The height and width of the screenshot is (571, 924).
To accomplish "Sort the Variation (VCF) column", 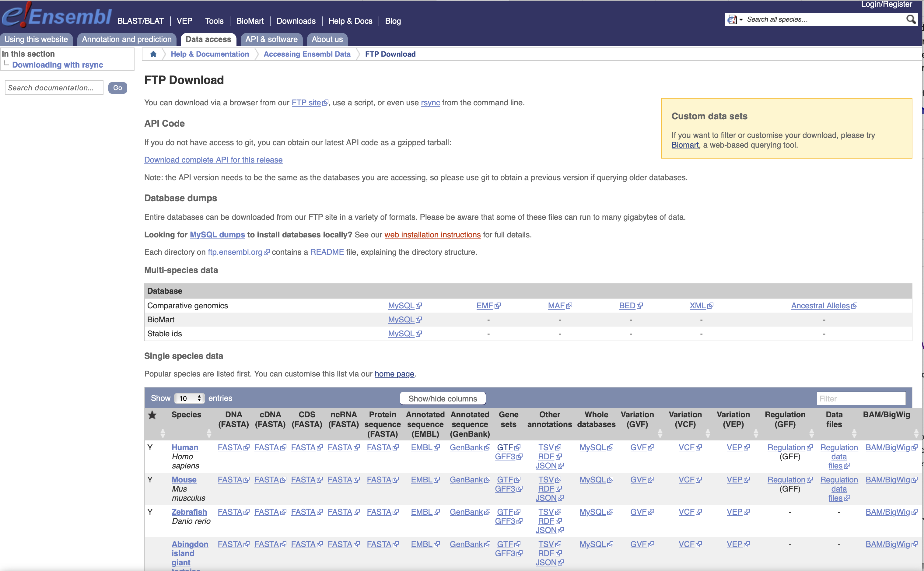I will coord(708,433).
